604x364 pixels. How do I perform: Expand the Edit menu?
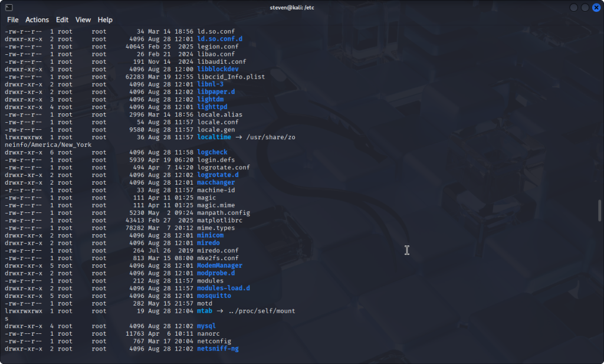63,19
